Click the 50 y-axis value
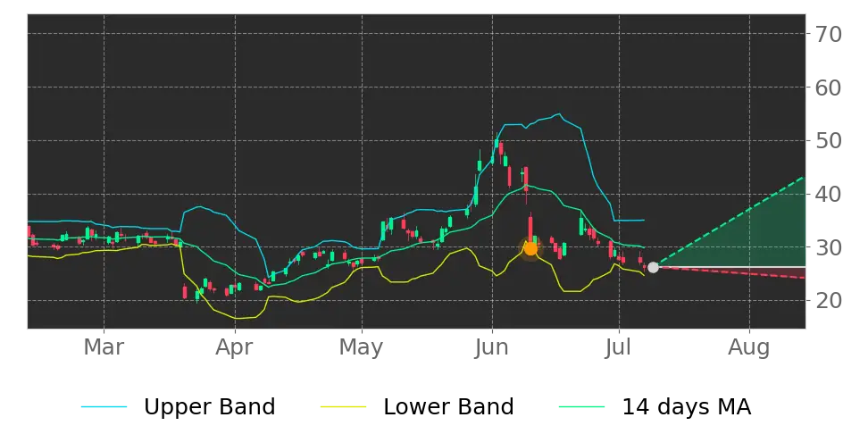868x434 pixels. 829,140
